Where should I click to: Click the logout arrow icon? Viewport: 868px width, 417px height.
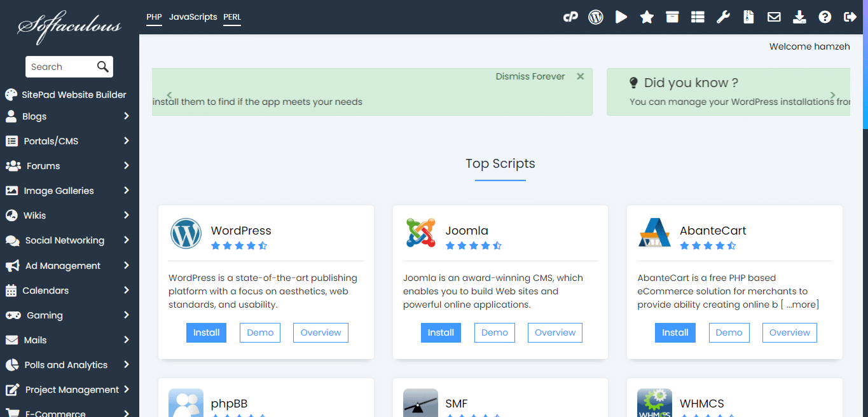click(x=850, y=17)
